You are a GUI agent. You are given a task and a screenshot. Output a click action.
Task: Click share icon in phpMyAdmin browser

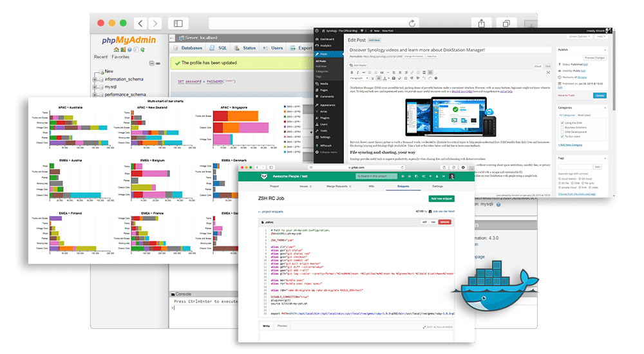pos(481,23)
